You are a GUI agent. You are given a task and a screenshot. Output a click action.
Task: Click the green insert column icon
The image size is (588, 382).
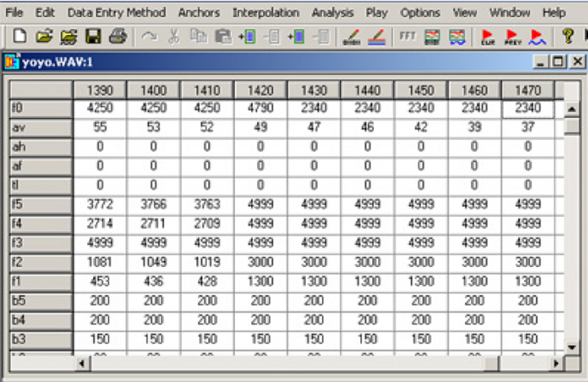[x=247, y=37]
